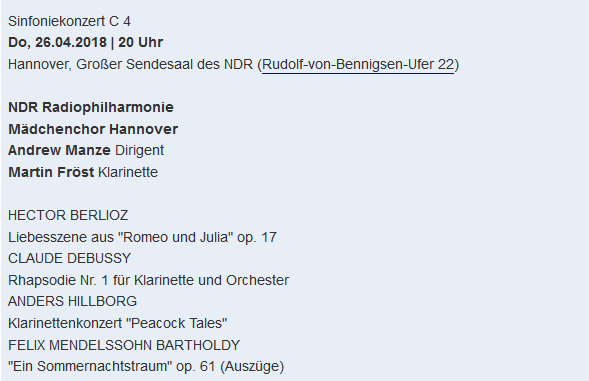This screenshot has height=381, width=589.
Task: Click the CLAUDE DEBUSSY composer line
Action: pos(69,259)
